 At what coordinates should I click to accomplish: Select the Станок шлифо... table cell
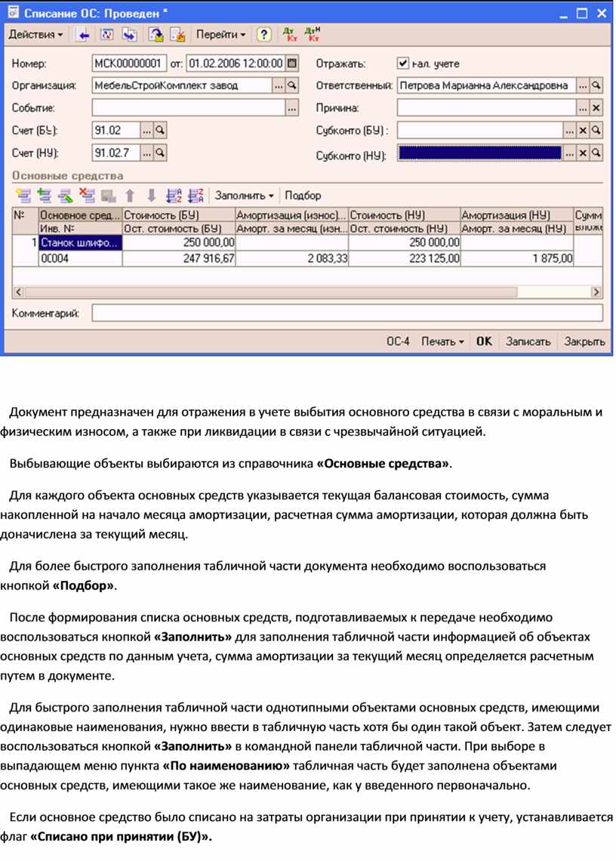80,242
